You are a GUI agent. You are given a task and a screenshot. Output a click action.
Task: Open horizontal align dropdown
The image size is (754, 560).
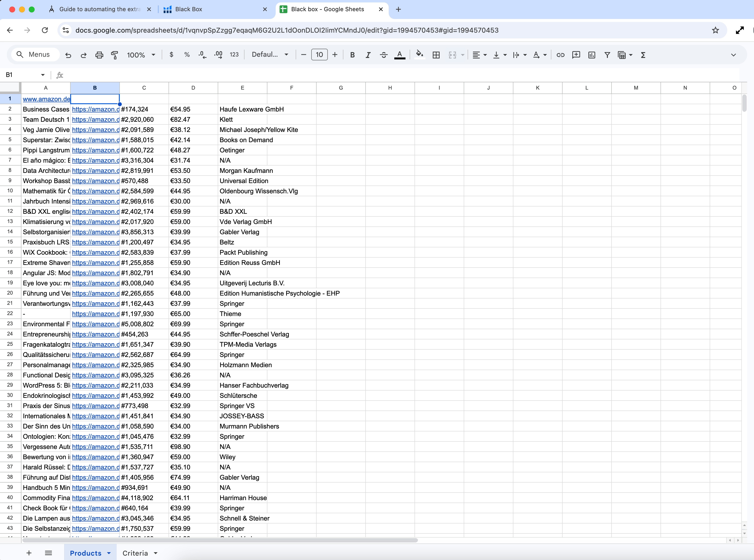(480, 55)
